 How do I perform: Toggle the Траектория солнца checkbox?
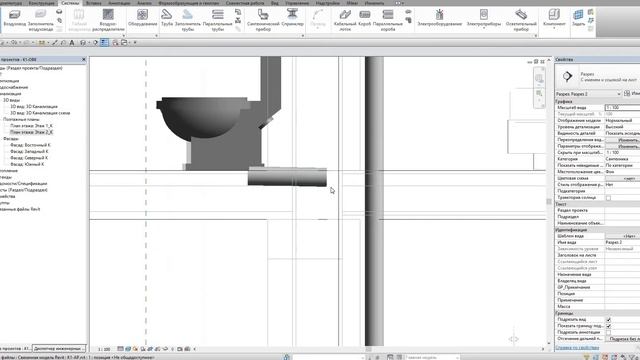pyautogui.click(x=608, y=198)
